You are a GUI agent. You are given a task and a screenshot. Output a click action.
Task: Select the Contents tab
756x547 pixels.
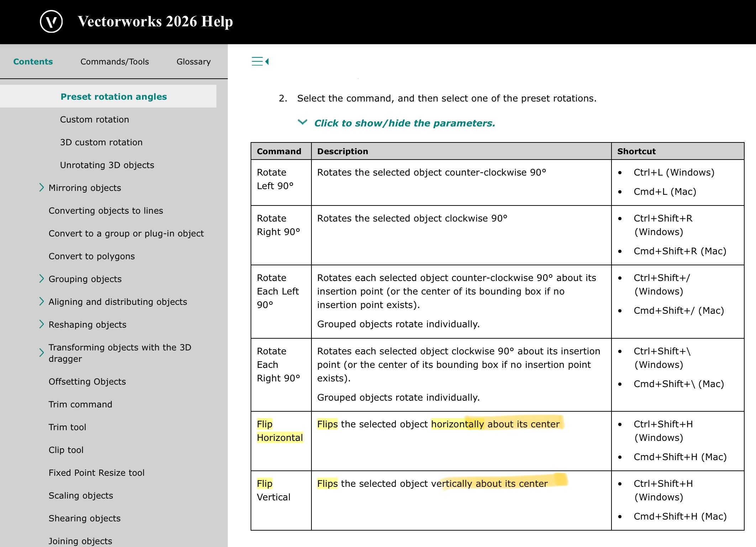33,62
